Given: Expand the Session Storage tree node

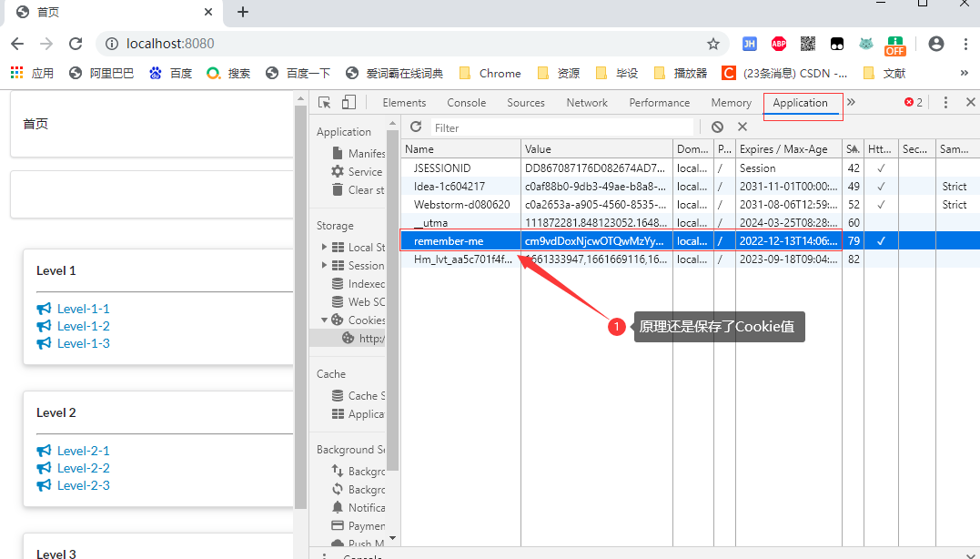Looking at the screenshot, I should click(x=325, y=266).
